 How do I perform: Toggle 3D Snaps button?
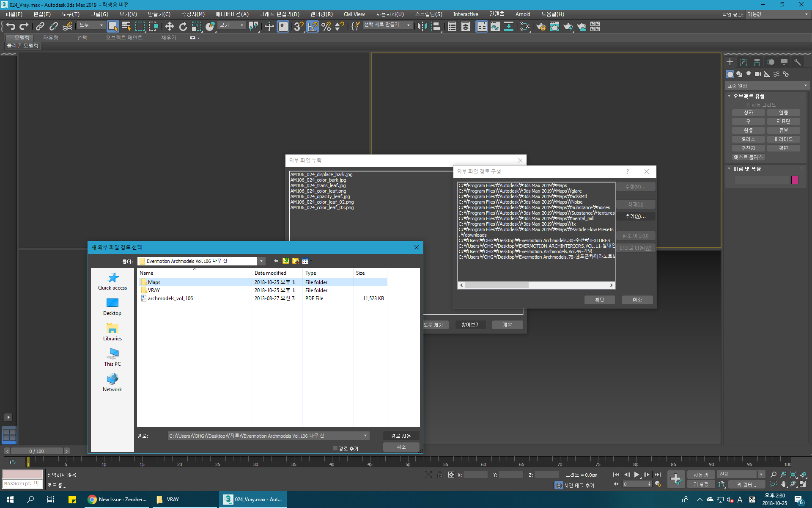pos(299,27)
